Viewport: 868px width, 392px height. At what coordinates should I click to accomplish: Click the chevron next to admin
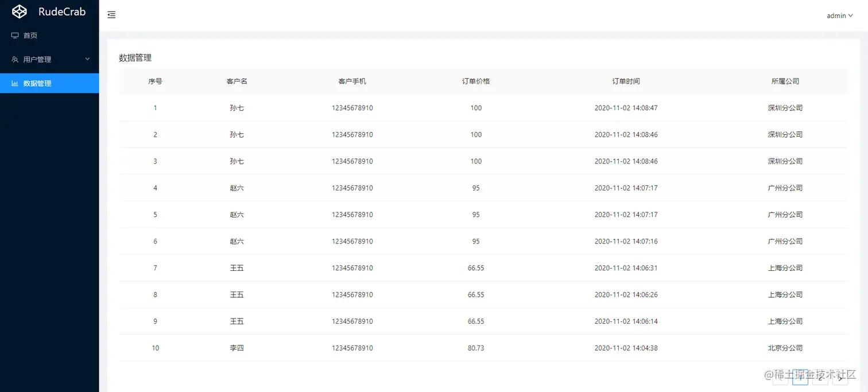click(x=850, y=15)
